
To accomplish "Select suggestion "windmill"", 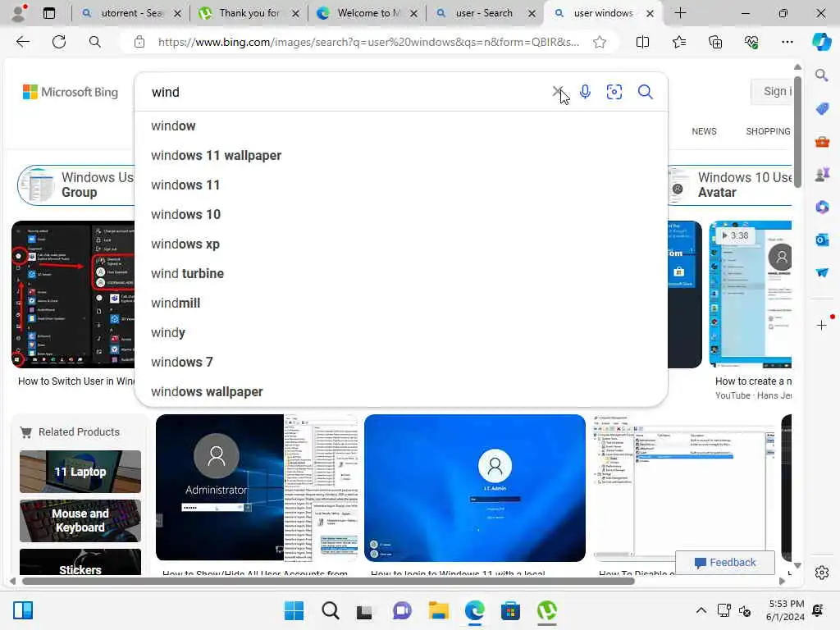I will click(x=400, y=303).
